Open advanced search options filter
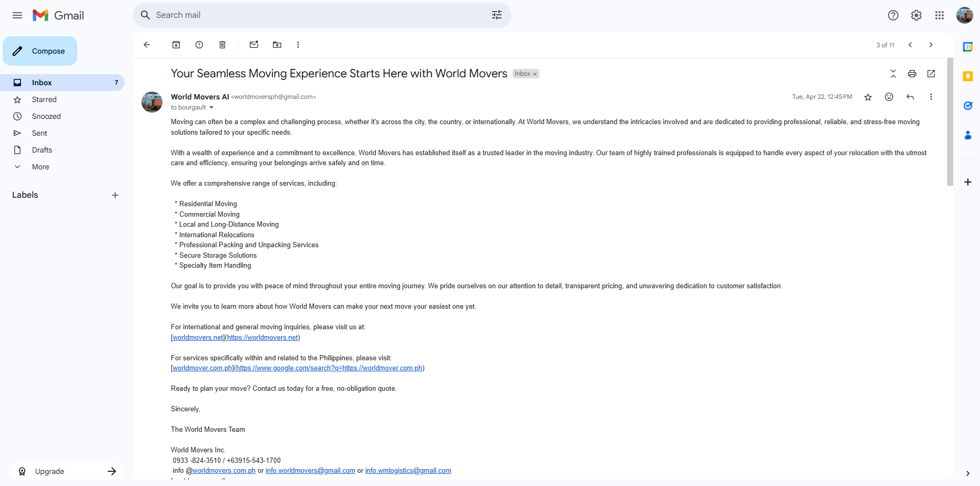 click(496, 15)
